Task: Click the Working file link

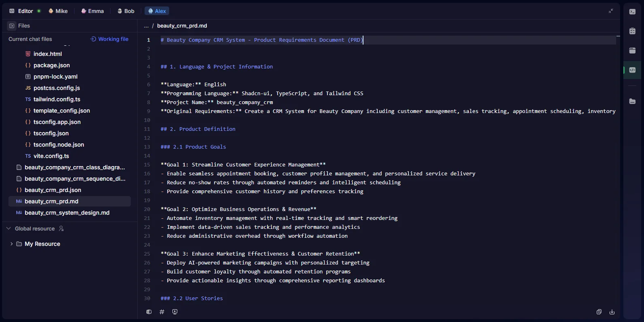Action: point(109,39)
